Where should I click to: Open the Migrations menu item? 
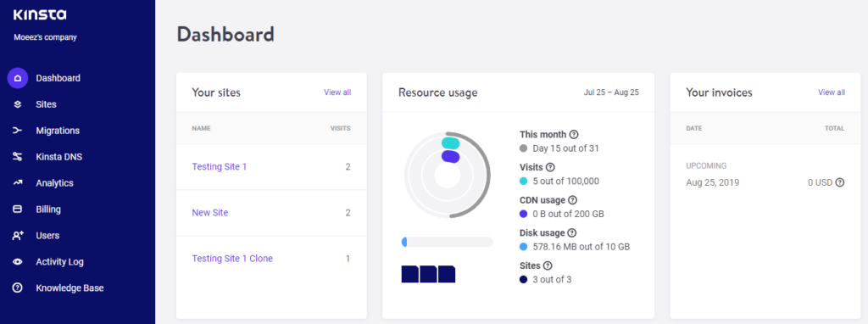(x=58, y=131)
